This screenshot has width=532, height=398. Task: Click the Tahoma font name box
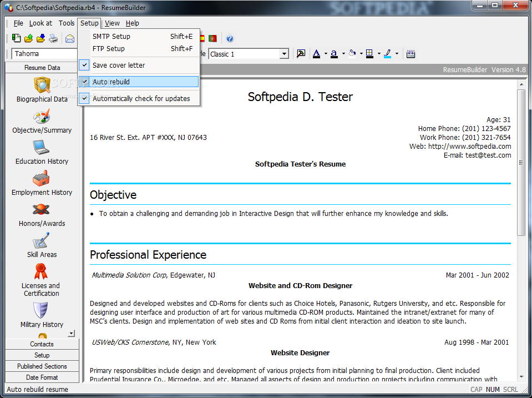click(45, 54)
